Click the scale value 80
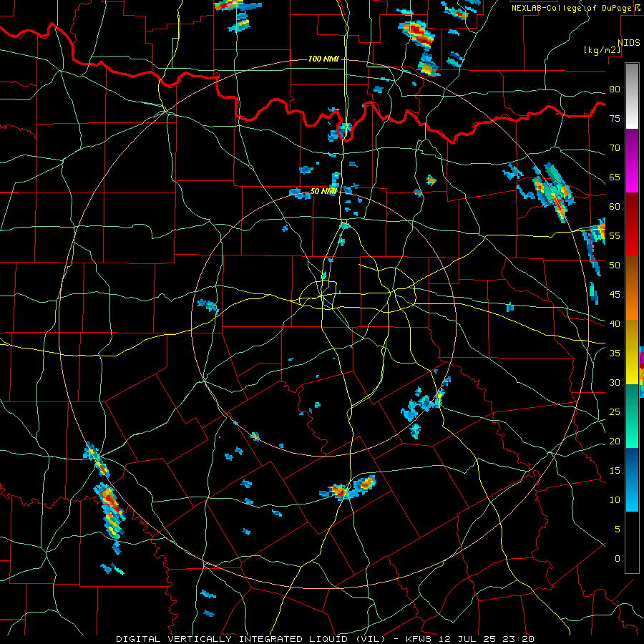Image resolution: width=644 pixels, height=644 pixels. 615,89
